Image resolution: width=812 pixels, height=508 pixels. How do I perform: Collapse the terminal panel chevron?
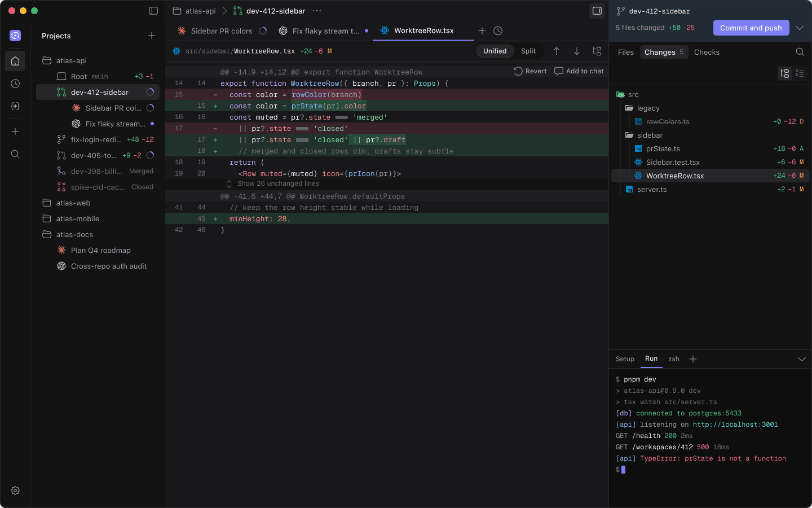point(802,359)
